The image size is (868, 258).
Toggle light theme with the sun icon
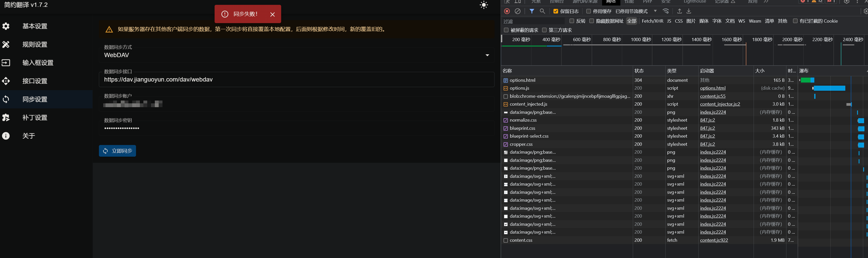(x=484, y=5)
